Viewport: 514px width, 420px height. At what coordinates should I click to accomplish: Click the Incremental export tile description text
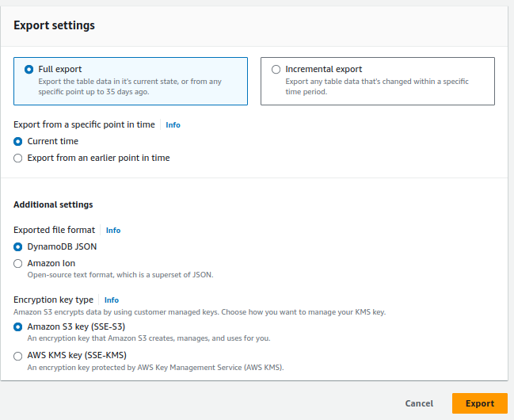377,86
